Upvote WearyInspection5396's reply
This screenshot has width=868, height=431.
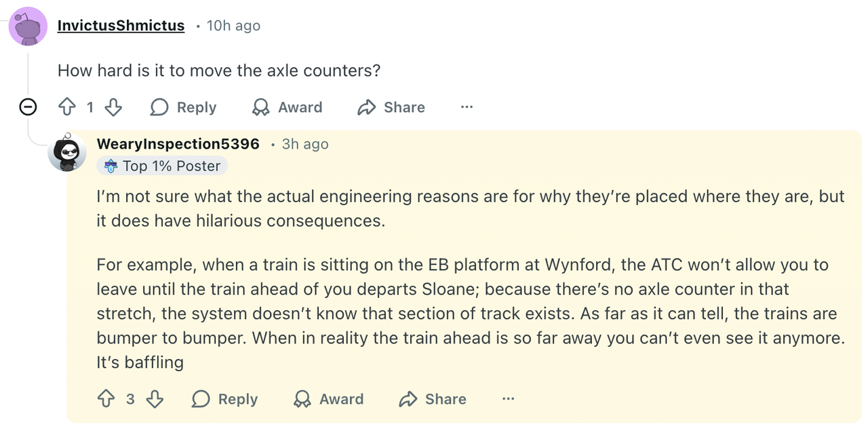coord(106,399)
